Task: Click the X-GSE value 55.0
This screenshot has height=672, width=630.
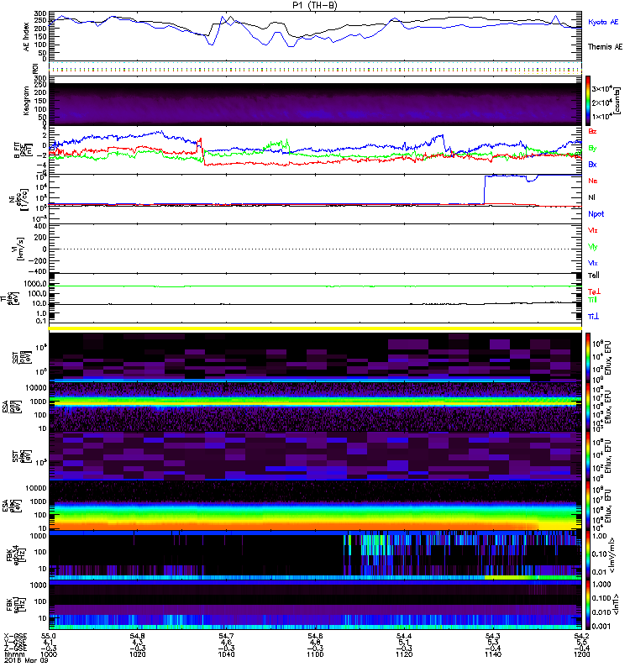Action: click(49, 636)
